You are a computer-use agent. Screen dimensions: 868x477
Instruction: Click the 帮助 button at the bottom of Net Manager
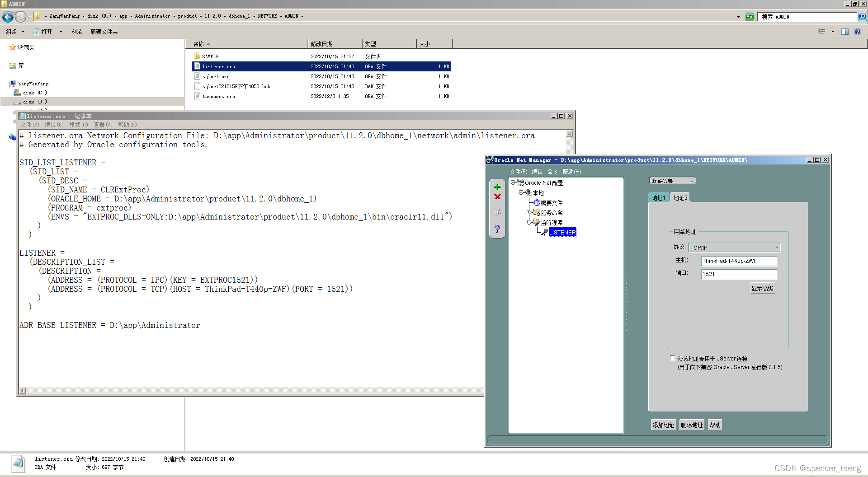tap(715, 425)
